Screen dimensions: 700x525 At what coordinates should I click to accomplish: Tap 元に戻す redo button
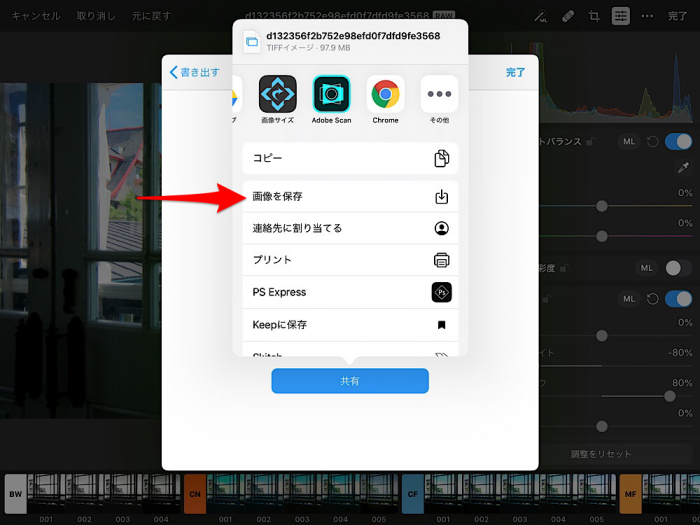[x=151, y=16]
